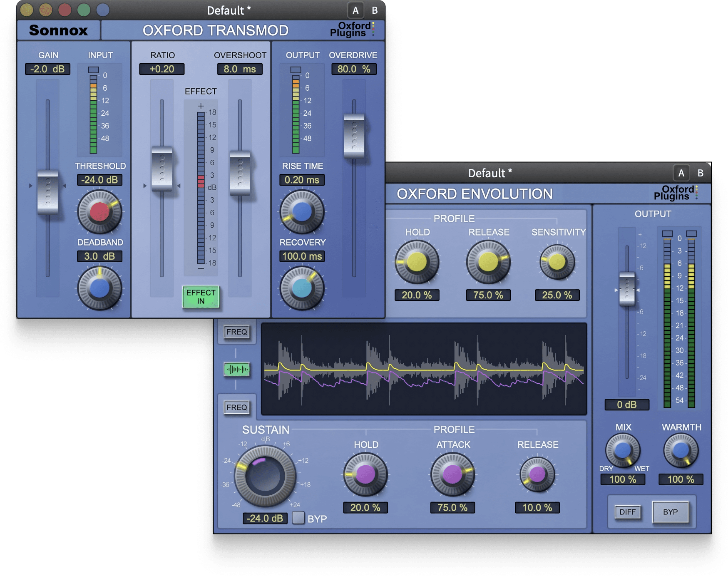The height and width of the screenshot is (576, 728).
Task: Click the green waveform display icon
Action: pos(236,369)
